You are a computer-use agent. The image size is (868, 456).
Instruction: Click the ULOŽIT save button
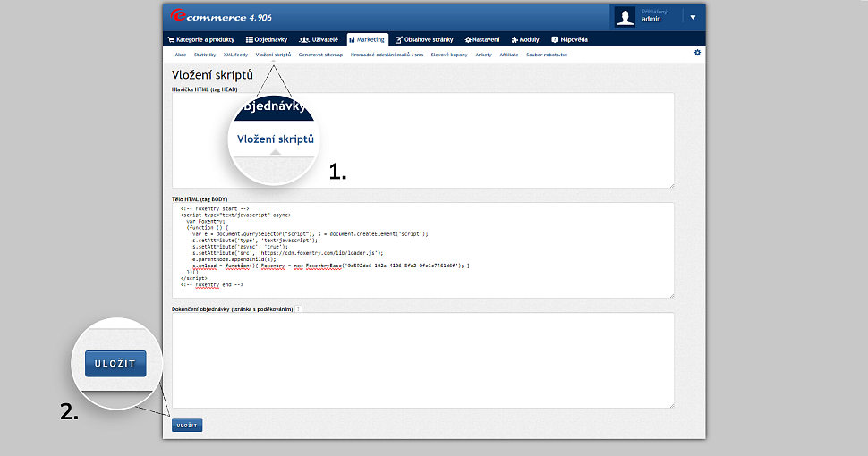click(x=187, y=425)
